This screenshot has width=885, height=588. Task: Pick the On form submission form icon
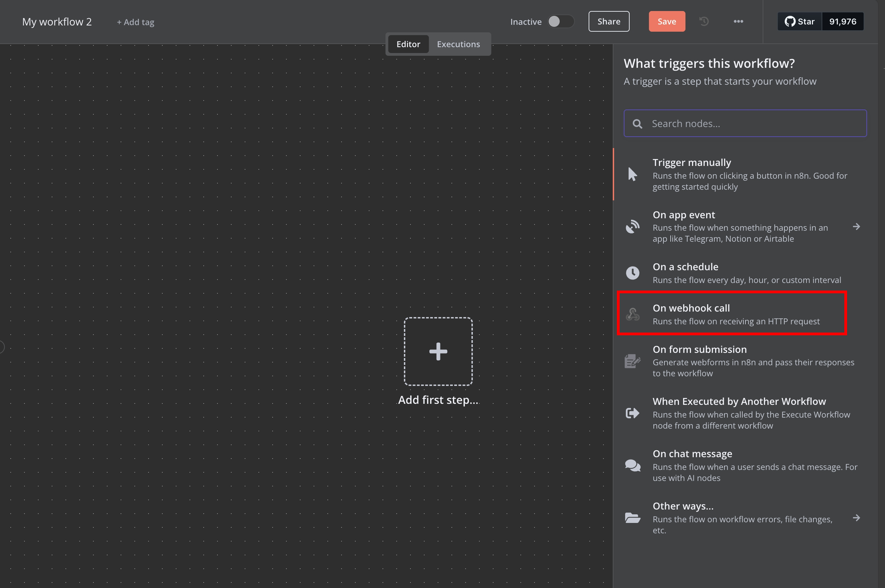click(632, 361)
